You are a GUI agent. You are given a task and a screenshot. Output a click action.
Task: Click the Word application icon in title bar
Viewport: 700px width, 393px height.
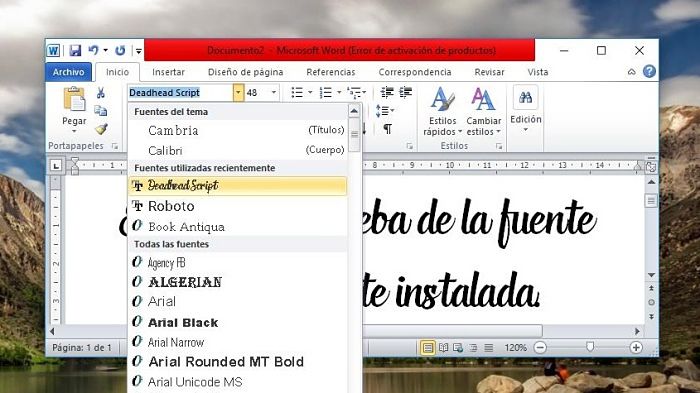[53, 50]
